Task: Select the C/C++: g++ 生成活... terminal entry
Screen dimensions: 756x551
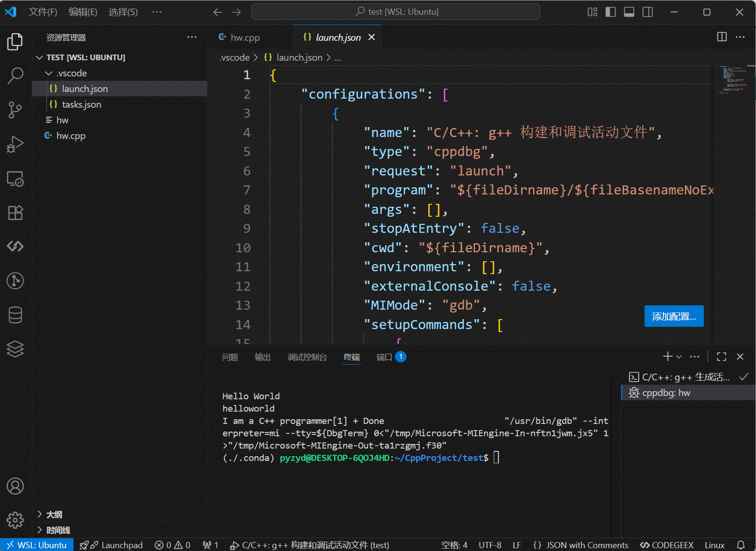Action: click(x=689, y=377)
